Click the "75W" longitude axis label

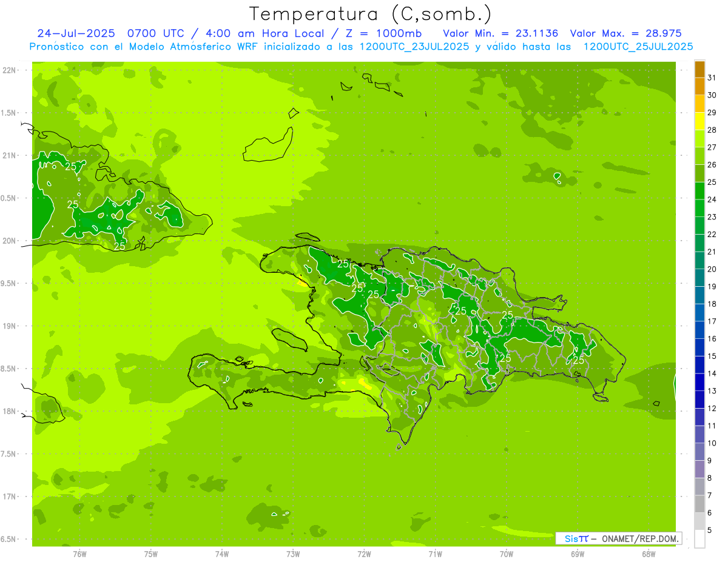coord(151,554)
